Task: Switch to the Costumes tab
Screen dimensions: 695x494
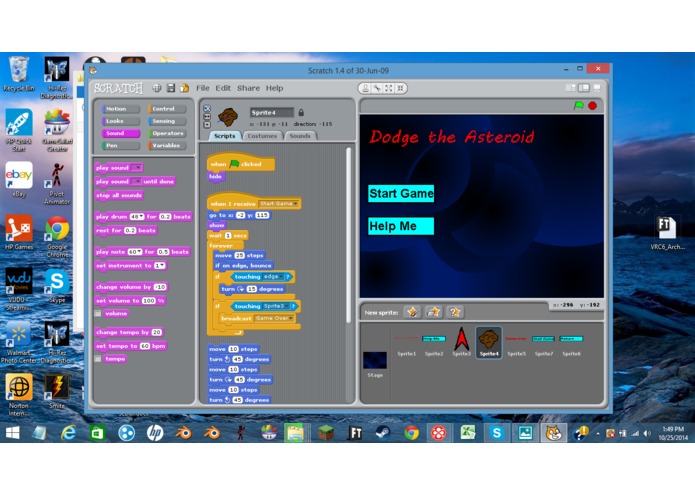Action: 262,136
